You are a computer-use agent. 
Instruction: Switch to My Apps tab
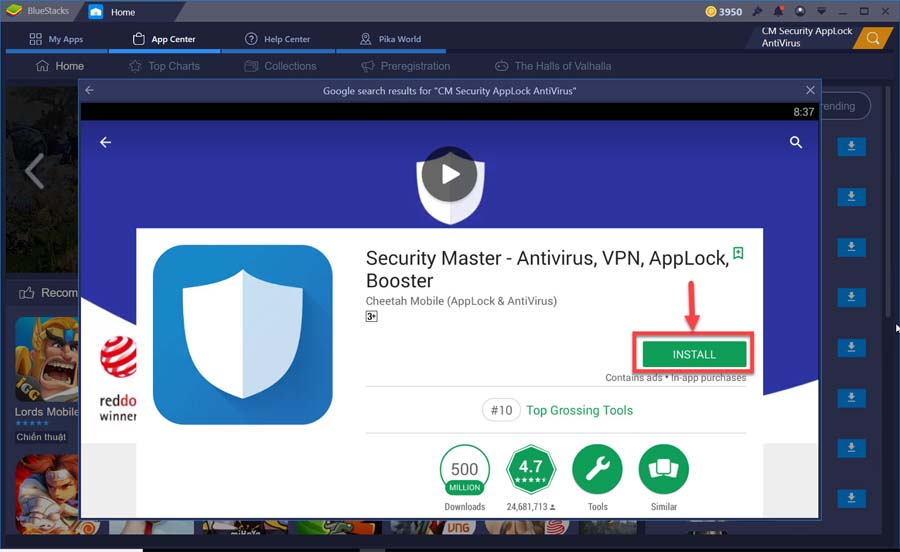click(56, 39)
